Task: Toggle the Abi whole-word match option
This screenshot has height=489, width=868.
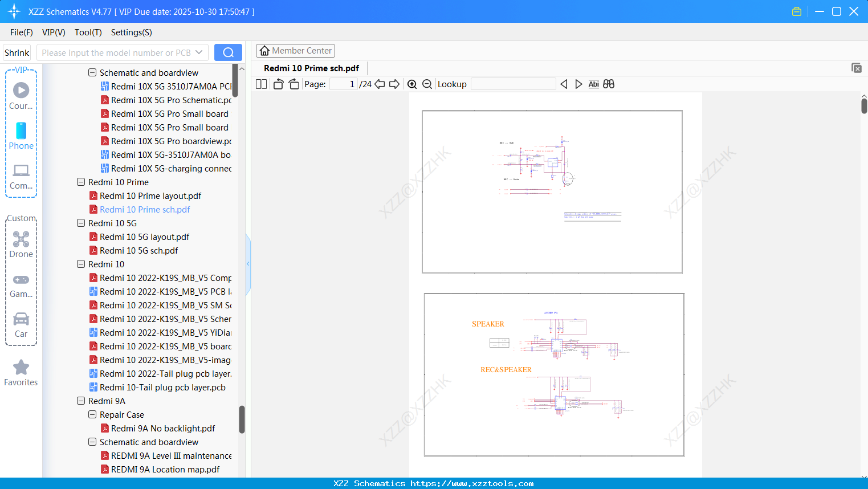Action: pyautogui.click(x=593, y=84)
